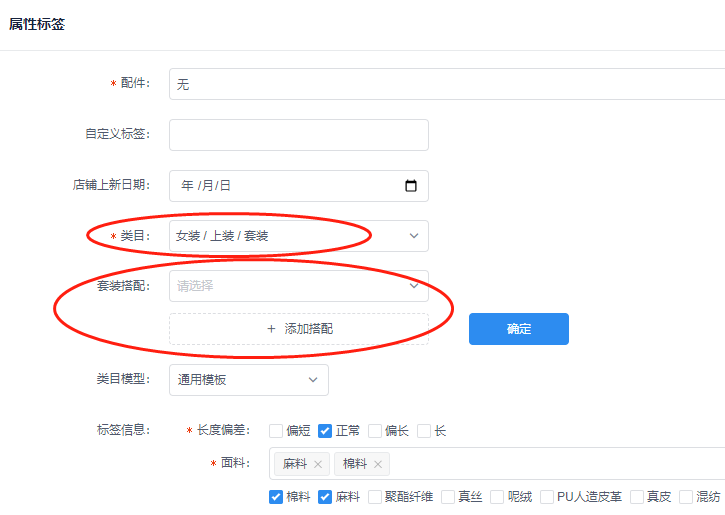Screen dimensions: 725x515
Task: Uncheck the 棉料 fabric checkbox
Action: (276, 497)
